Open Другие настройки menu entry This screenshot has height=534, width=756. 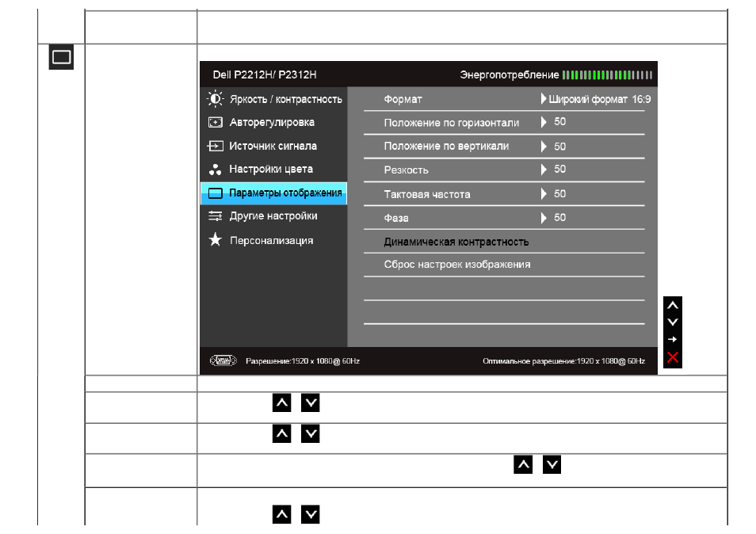[x=273, y=216]
